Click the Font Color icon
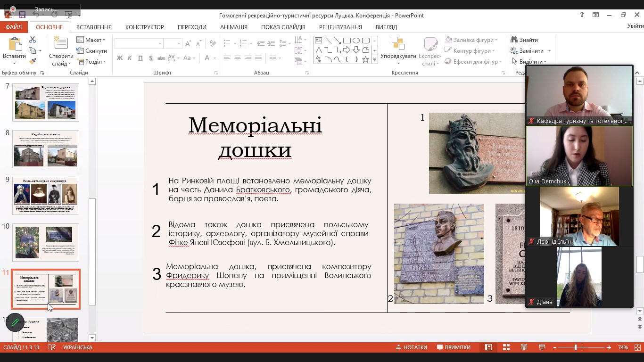The width and height of the screenshot is (644, 362). [207, 58]
